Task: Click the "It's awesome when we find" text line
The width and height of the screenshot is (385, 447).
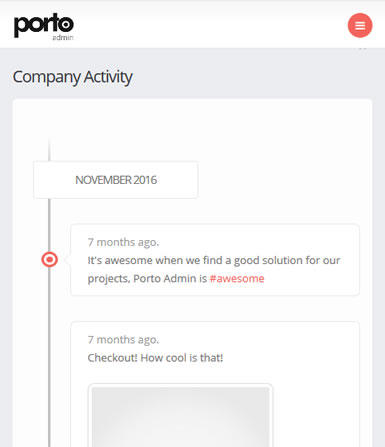Action: (214, 260)
